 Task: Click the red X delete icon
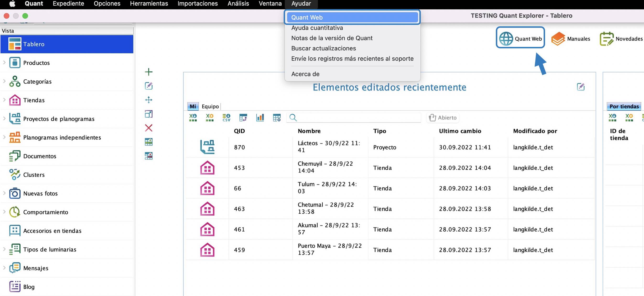coord(148,128)
